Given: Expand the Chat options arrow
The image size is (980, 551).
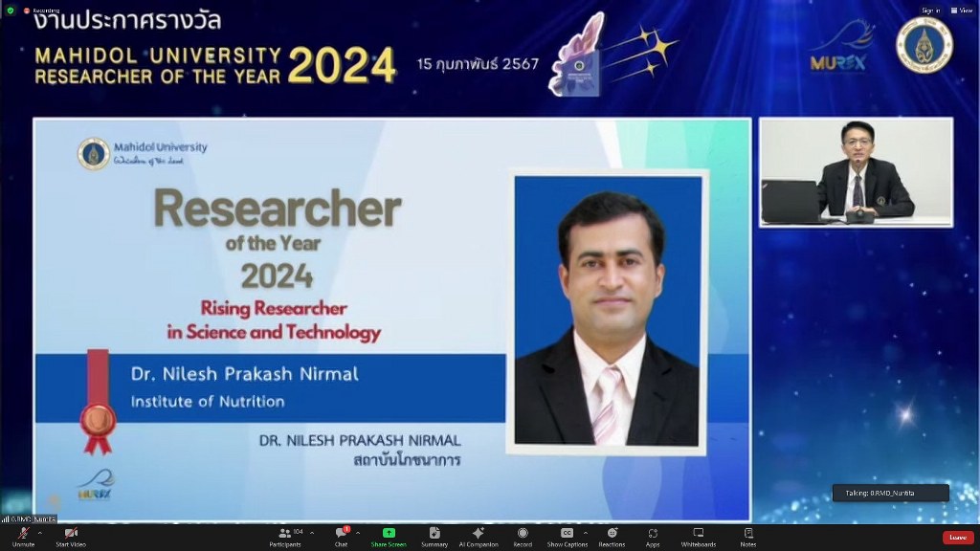Looking at the screenshot, I should coord(358,533).
